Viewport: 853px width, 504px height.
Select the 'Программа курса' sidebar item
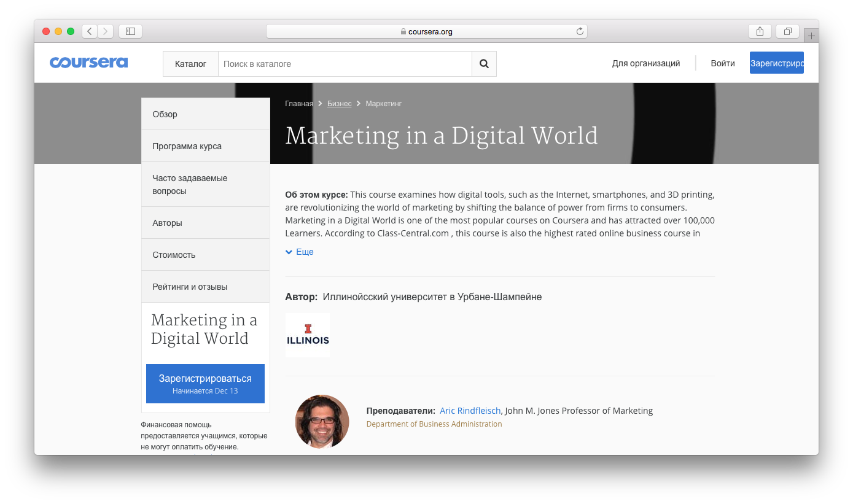(206, 146)
